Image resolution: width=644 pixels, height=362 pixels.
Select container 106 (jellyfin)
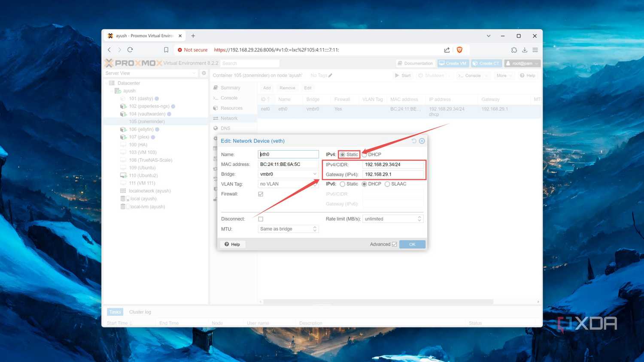(x=141, y=130)
